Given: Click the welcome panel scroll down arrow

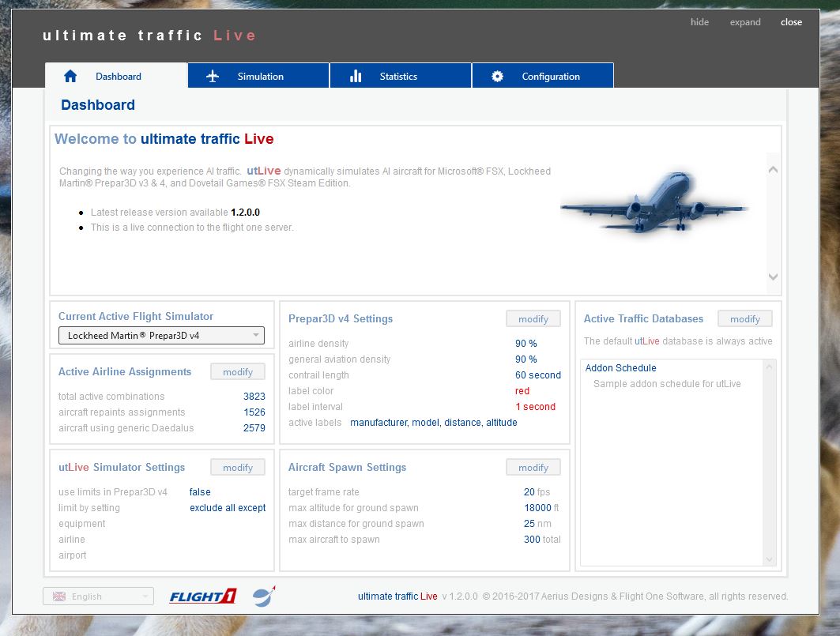Looking at the screenshot, I should (x=773, y=277).
